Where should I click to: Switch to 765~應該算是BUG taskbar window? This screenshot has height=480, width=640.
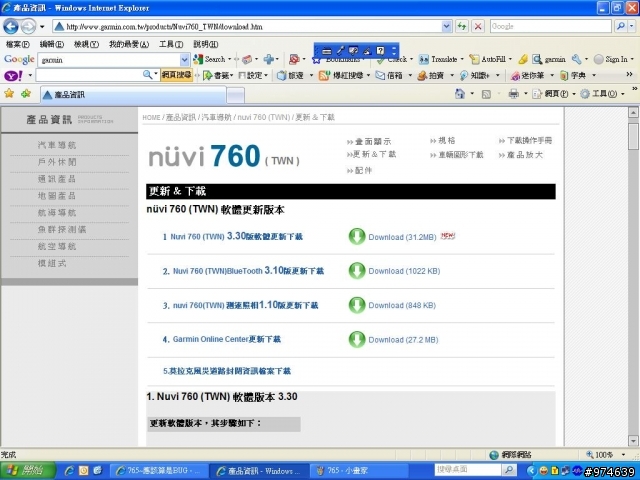click(x=159, y=471)
